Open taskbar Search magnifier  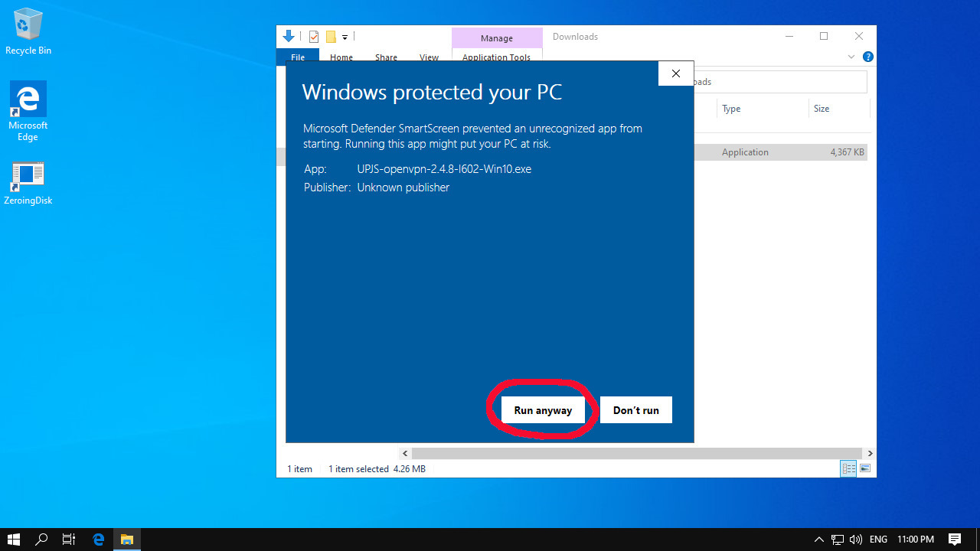coord(42,540)
